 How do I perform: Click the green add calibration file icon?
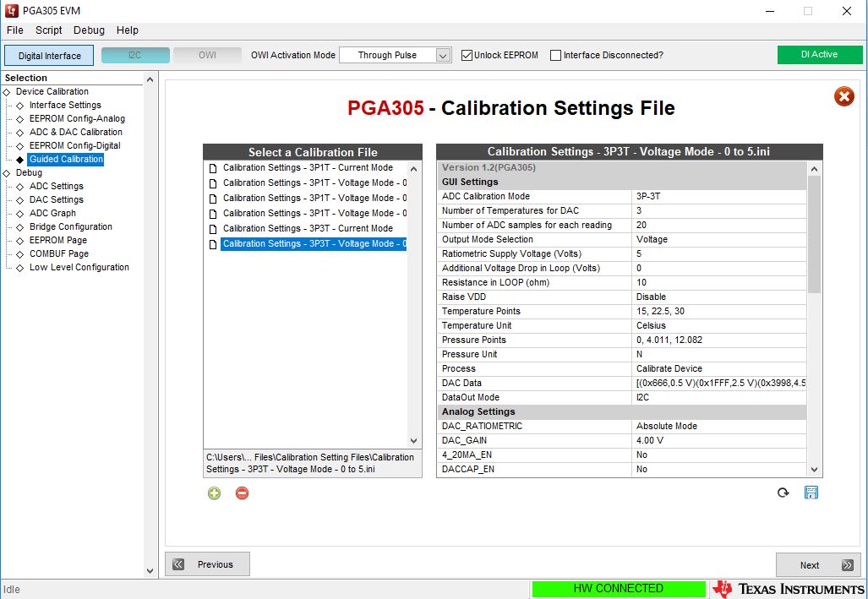214,493
